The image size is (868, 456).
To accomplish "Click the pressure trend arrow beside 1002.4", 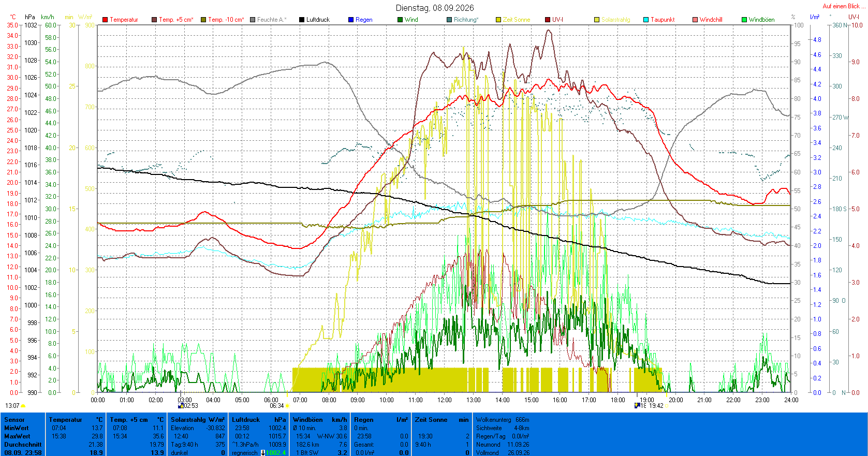I will tap(263, 453).
